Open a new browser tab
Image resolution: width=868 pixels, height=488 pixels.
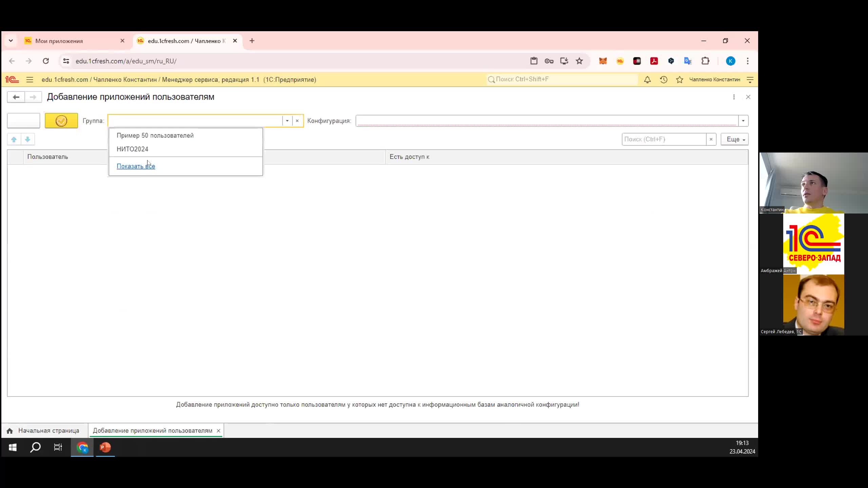(x=252, y=41)
